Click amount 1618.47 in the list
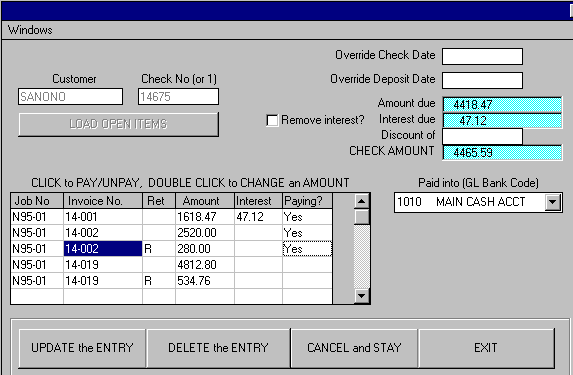 click(x=205, y=217)
